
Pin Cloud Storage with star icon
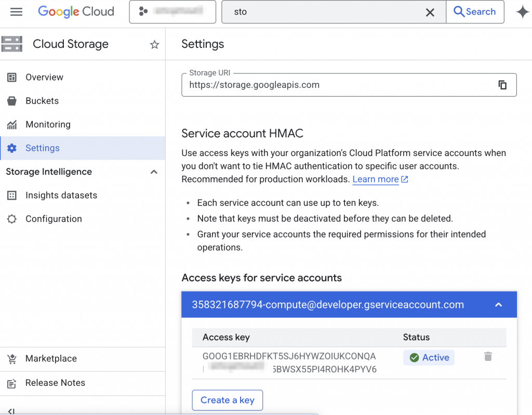click(x=154, y=45)
